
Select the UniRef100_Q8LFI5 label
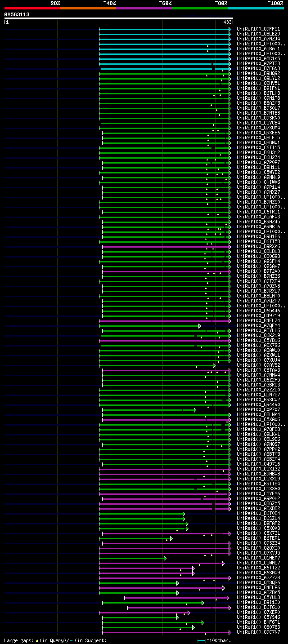click(x=258, y=138)
